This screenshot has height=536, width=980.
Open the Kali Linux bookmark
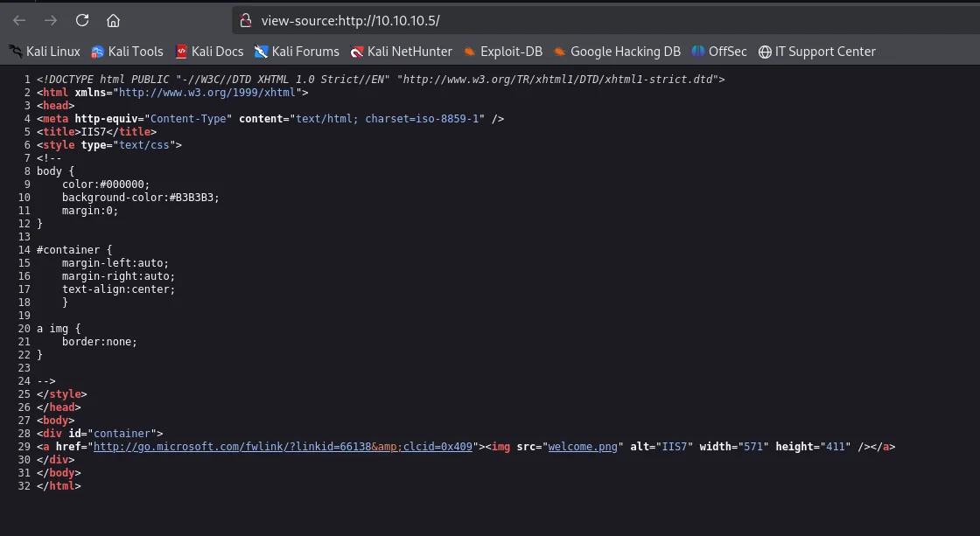pos(45,52)
